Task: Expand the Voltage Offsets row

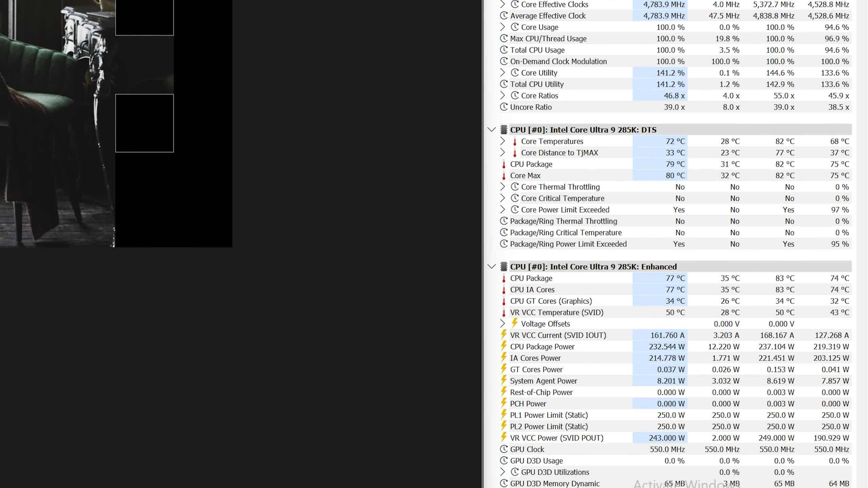Action: pos(502,324)
